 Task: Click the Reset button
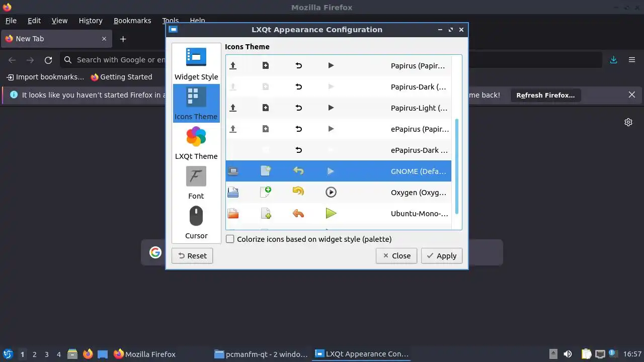(192, 256)
